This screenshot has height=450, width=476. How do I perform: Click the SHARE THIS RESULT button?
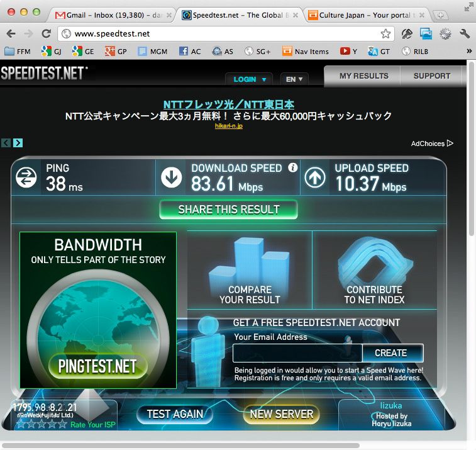(x=228, y=210)
